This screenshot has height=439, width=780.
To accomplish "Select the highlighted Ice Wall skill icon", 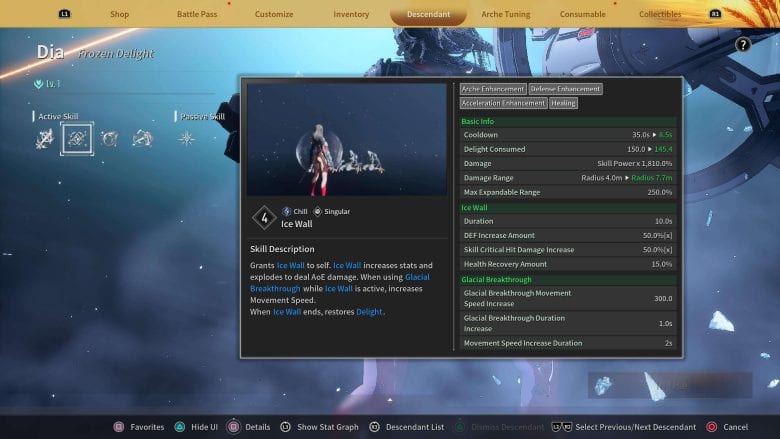I will [77, 139].
